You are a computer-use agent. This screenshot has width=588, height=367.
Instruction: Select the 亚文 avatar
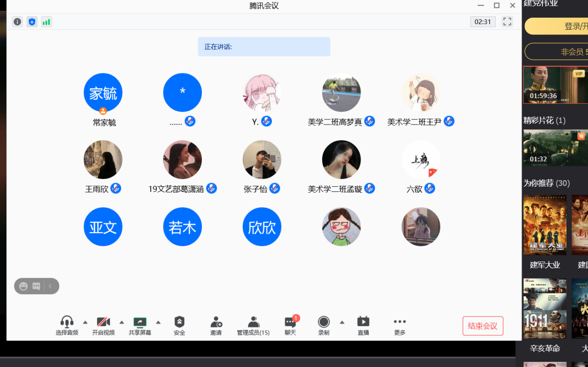[103, 227]
